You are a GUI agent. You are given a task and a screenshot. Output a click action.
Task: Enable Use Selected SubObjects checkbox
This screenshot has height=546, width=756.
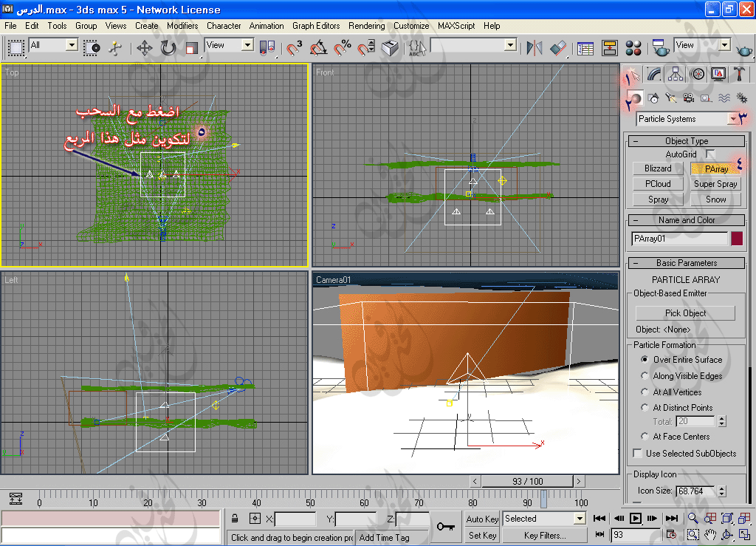pos(637,454)
